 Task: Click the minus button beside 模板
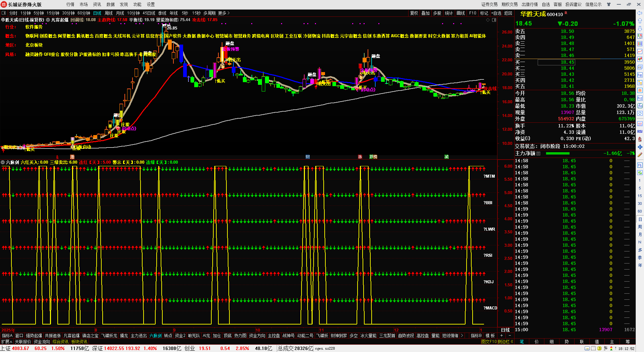tap(510, 336)
